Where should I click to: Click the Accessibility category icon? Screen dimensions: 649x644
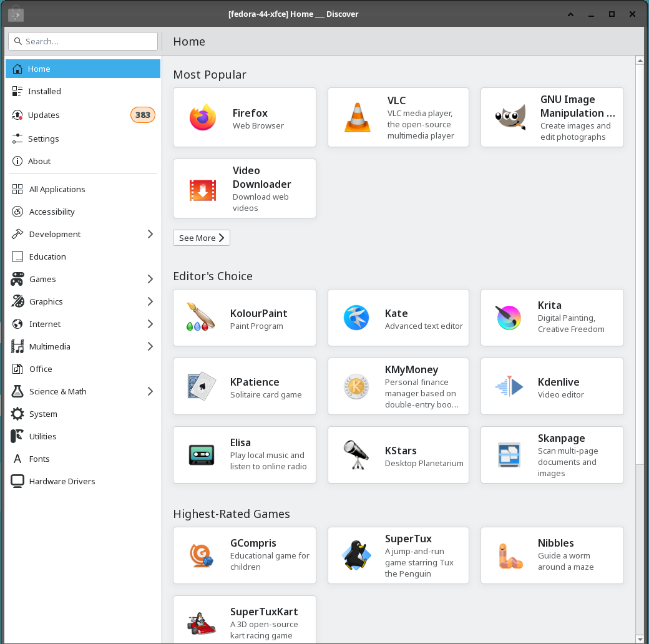tap(17, 212)
